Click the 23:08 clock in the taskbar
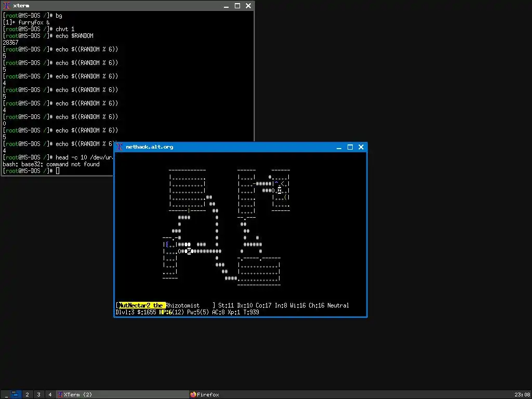Screen dimensions: 532x399 (522, 395)
